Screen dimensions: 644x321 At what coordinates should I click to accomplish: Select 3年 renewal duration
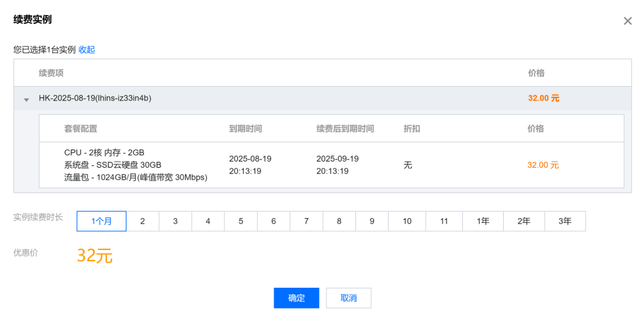tap(565, 221)
